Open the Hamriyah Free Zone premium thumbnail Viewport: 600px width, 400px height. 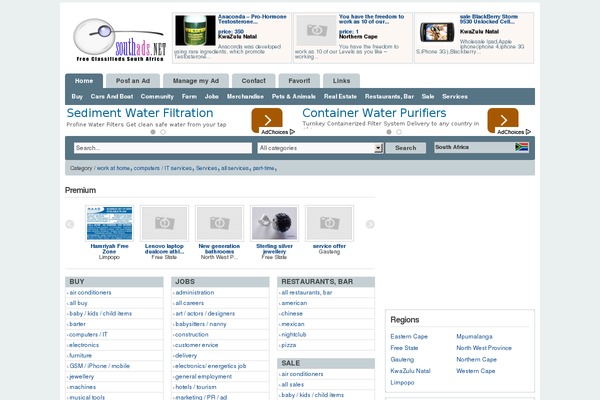[x=109, y=223]
